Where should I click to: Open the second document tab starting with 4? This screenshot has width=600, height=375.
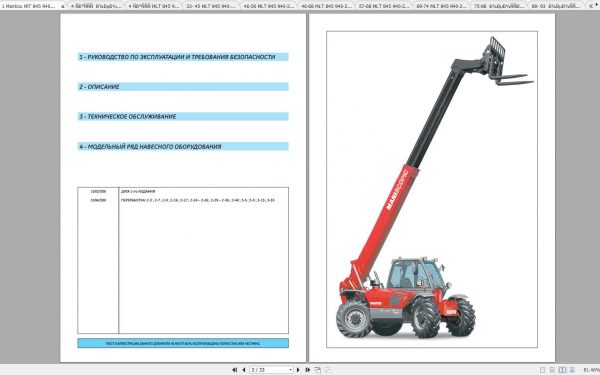click(96, 6)
